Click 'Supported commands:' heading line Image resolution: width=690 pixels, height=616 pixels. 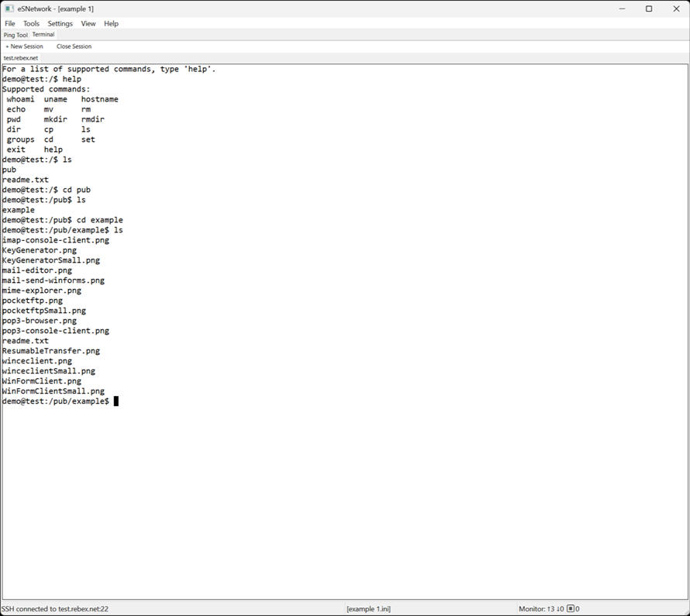(x=46, y=89)
